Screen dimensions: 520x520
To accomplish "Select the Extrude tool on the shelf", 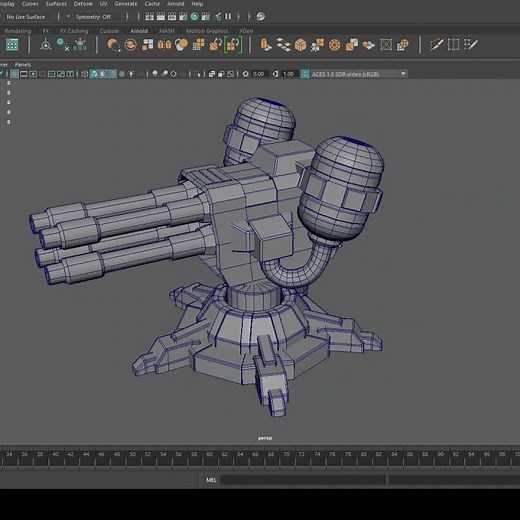I will point(266,44).
